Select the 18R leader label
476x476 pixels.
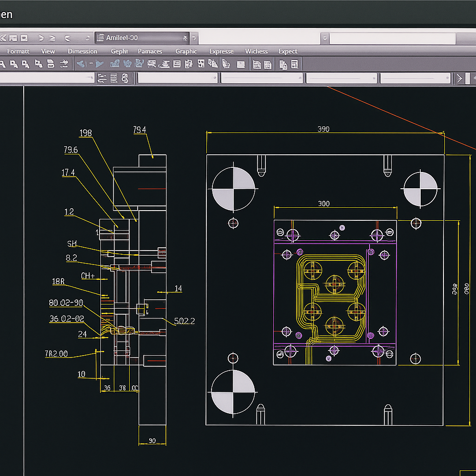pyautogui.click(x=58, y=281)
